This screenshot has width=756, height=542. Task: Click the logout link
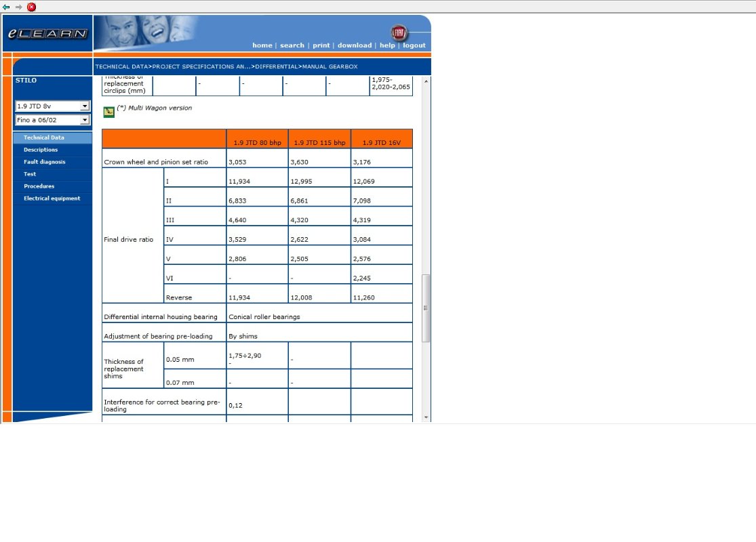pos(414,45)
